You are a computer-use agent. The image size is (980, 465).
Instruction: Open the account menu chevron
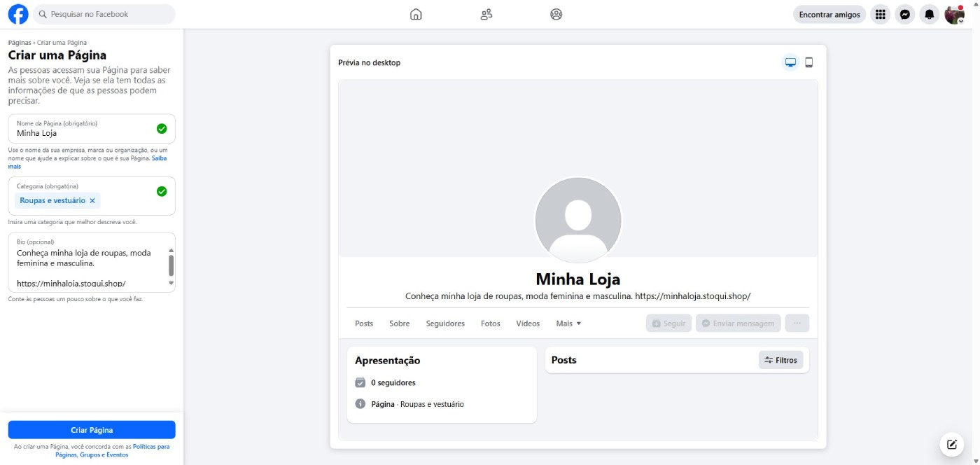(961, 20)
